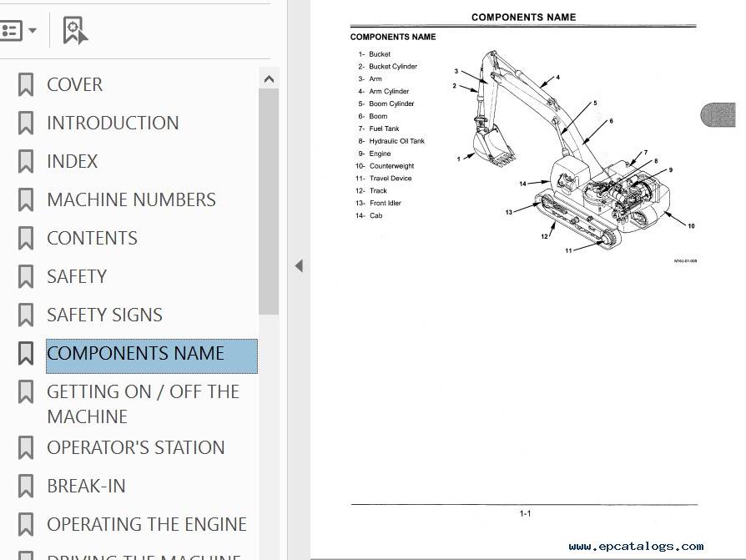Click the excavator diagram on the page

click(x=573, y=151)
